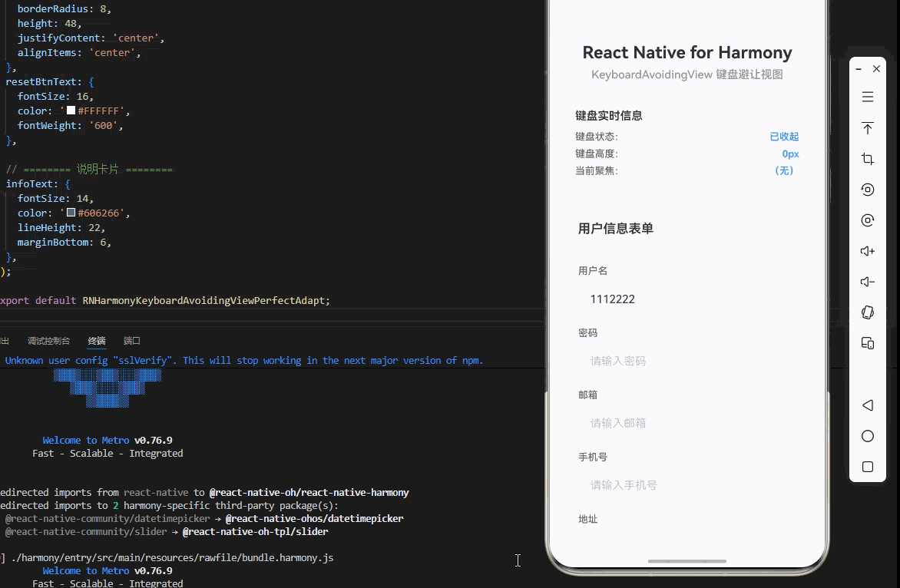The image size is (900, 588).
Task: Click the justifyContent: 'center' code line
Action: coord(91,38)
